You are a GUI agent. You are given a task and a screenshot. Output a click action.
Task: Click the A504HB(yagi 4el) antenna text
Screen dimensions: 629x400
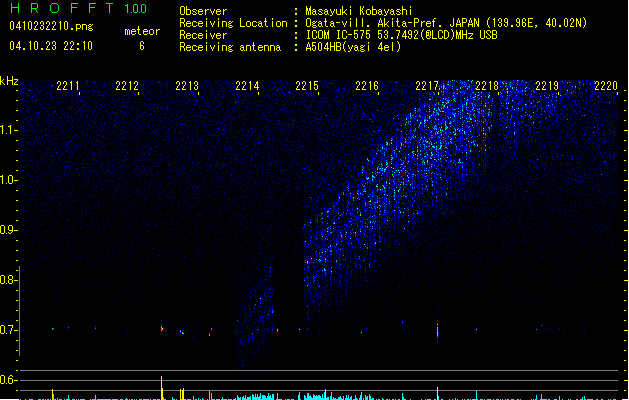[x=353, y=47]
